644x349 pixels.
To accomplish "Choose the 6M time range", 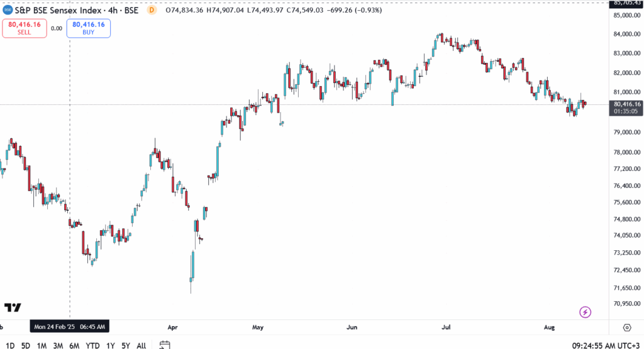I will coord(74,345).
